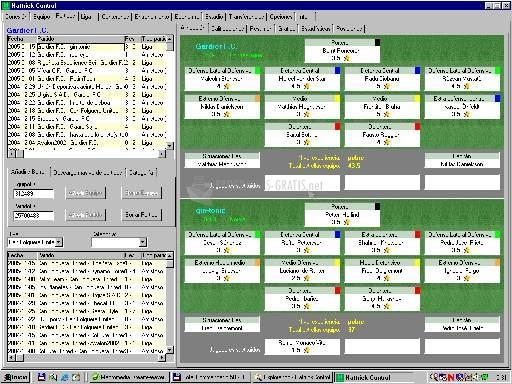
Task: Open the Liga tab in top menu
Action: (86, 16)
